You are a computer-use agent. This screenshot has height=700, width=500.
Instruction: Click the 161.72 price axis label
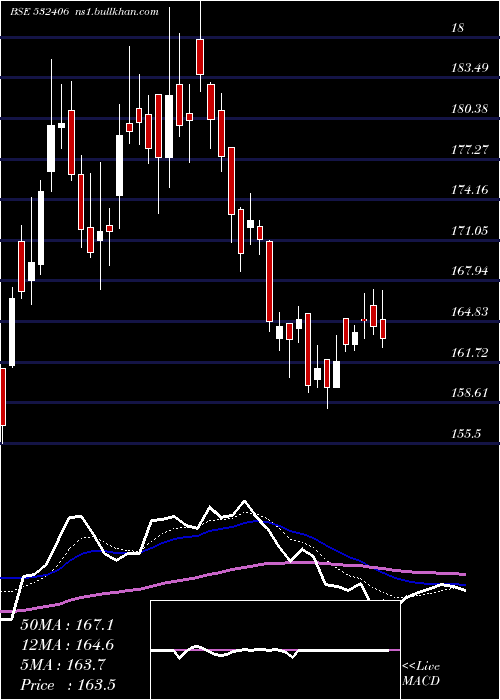pos(470,353)
